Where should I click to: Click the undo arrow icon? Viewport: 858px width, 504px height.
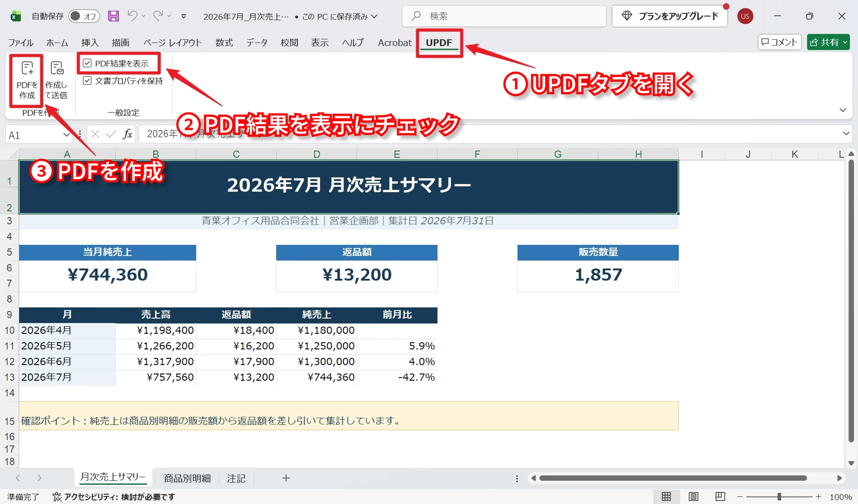tap(132, 16)
